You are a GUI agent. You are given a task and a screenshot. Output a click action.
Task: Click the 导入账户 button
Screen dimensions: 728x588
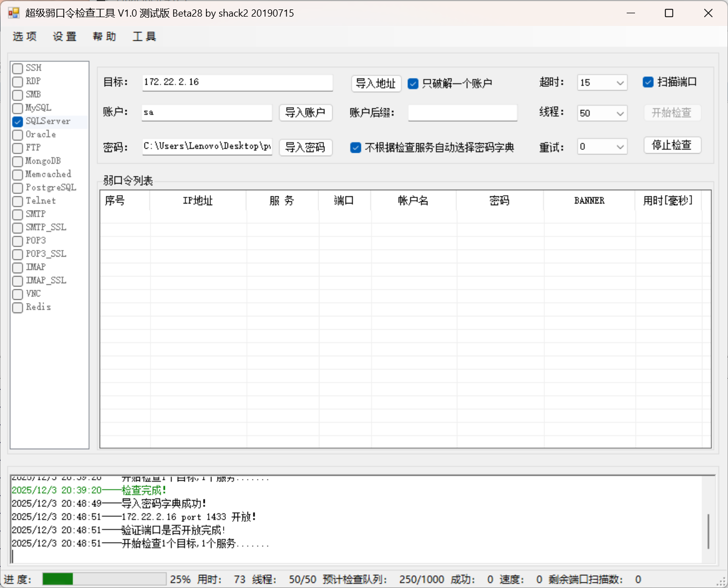tap(305, 113)
